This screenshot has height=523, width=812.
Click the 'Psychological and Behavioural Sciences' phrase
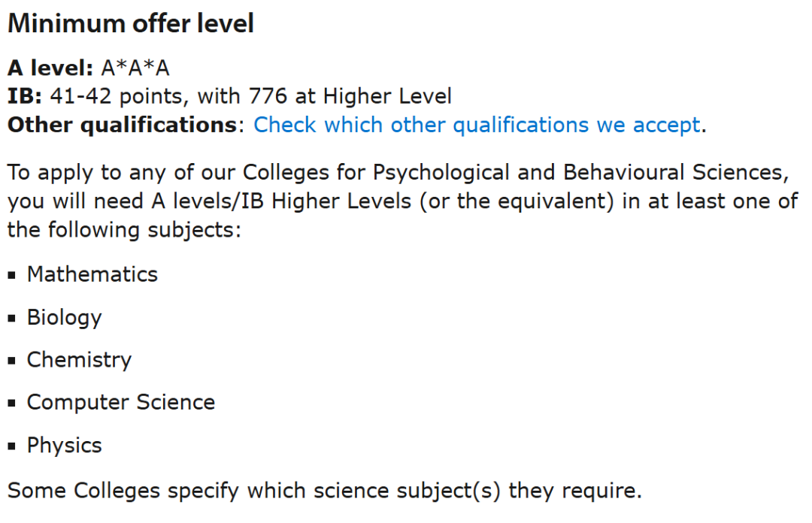pos(580,172)
